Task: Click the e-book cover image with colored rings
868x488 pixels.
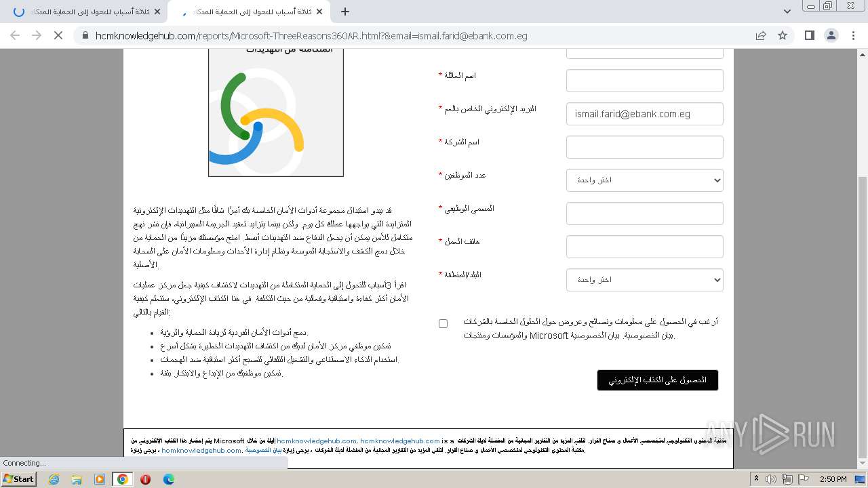Action: pyautogui.click(x=276, y=113)
